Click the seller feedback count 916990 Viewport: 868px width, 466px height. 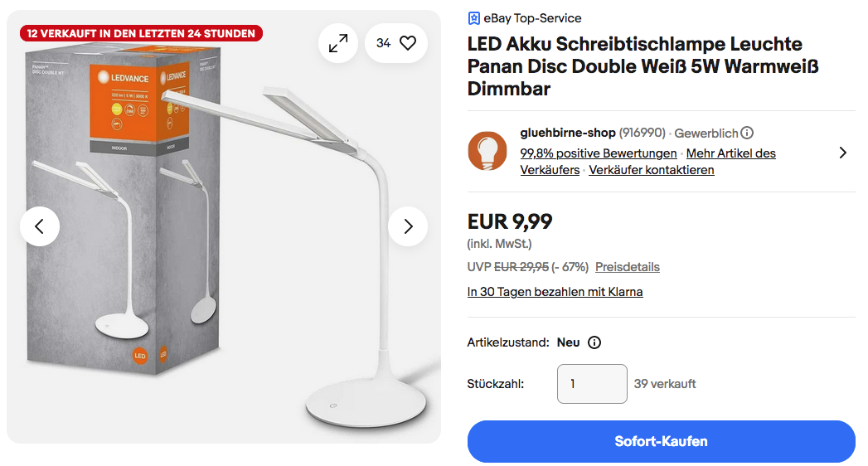pyautogui.click(x=643, y=133)
